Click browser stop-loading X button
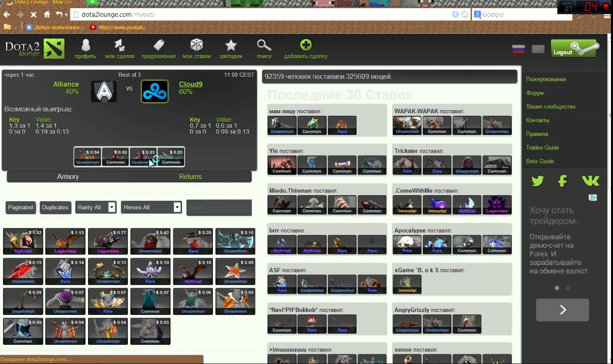Screen dimensions: 613x364 33,15
